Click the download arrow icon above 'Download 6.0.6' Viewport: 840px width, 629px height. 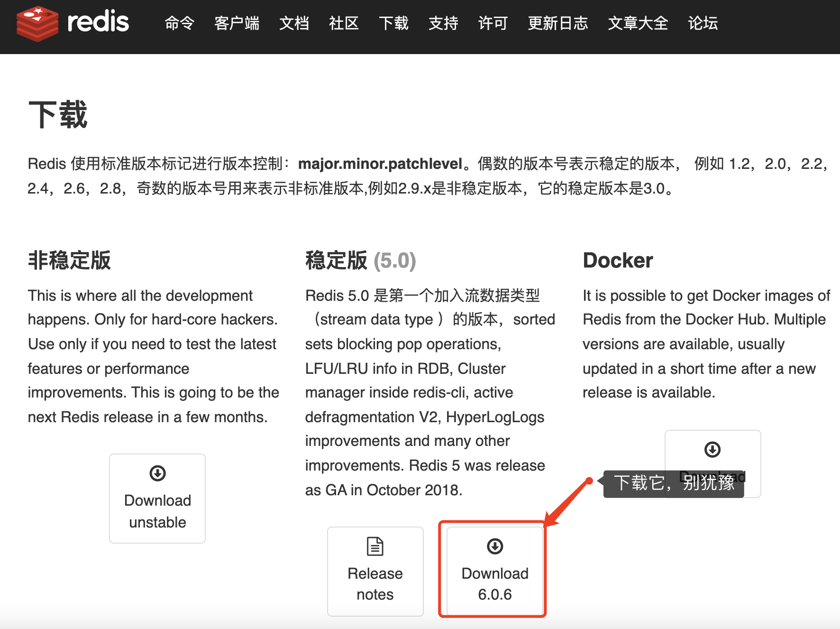pos(495,546)
